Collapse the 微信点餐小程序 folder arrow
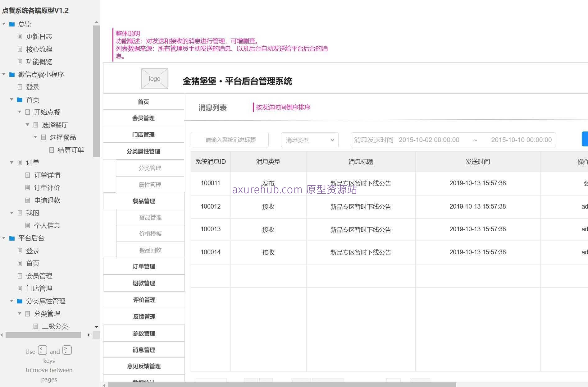 click(4, 74)
